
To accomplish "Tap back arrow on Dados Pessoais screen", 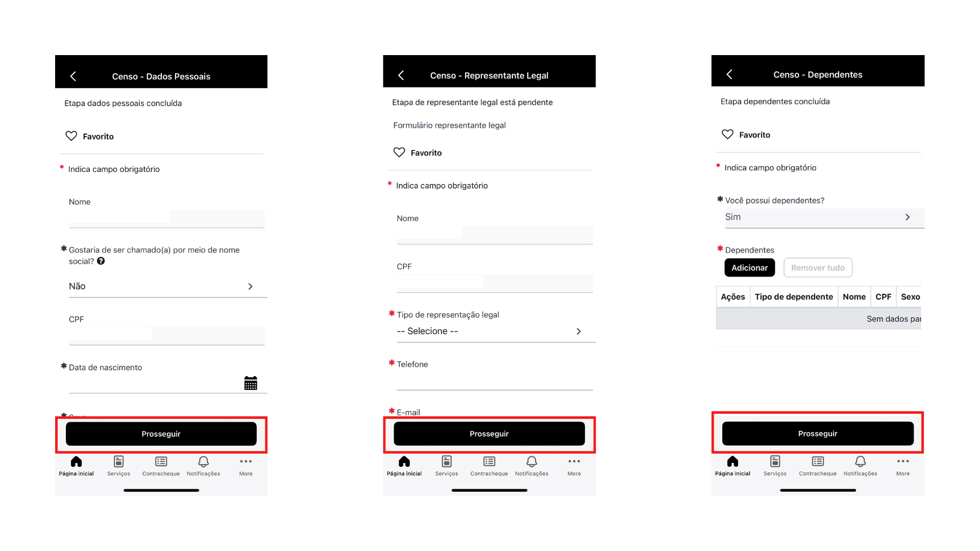I will pyautogui.click(x=73, y=77).
